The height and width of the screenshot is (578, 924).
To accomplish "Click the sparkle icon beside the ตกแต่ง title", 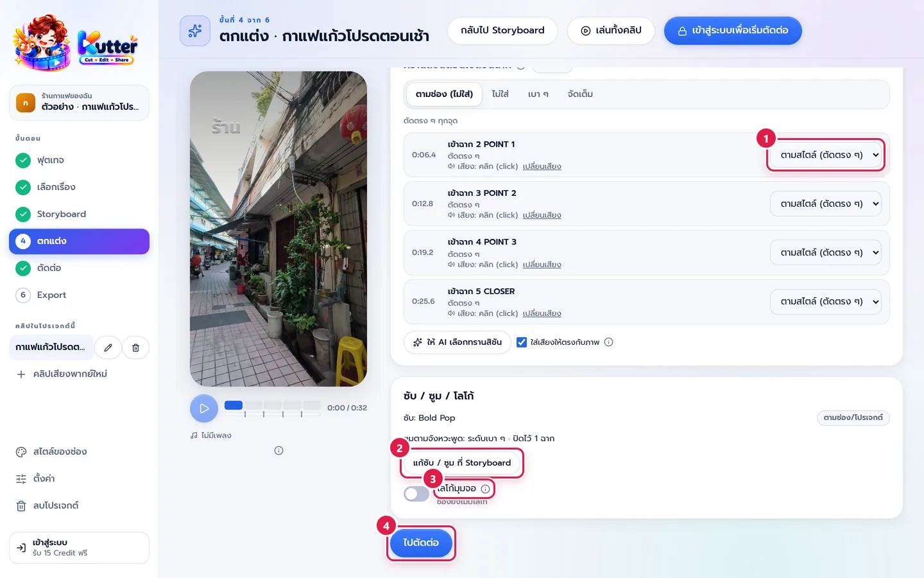I will [195, 31].
